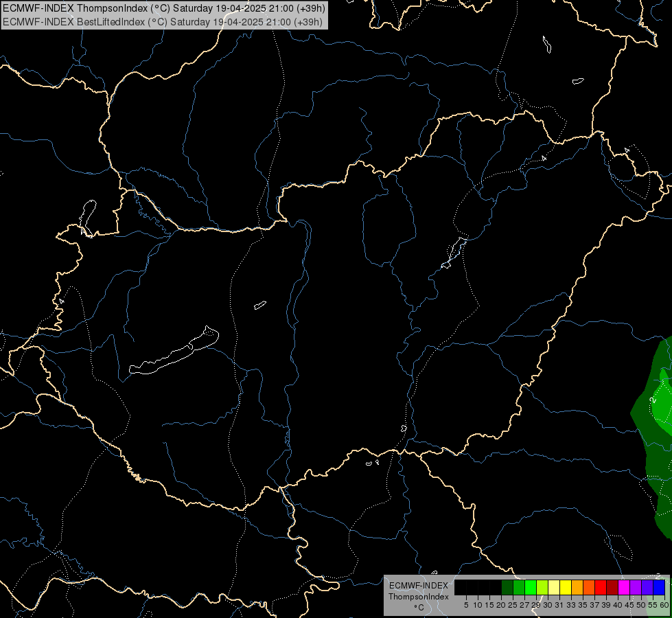The image size is (672, 618).
Task: Click the legend tick label '55'
Action: click(x=653, y=605)
